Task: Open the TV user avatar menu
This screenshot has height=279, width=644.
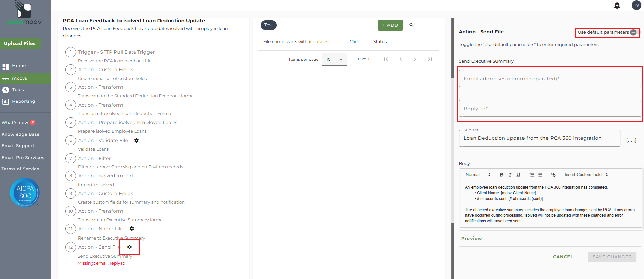Action: [x=636, y=5]
